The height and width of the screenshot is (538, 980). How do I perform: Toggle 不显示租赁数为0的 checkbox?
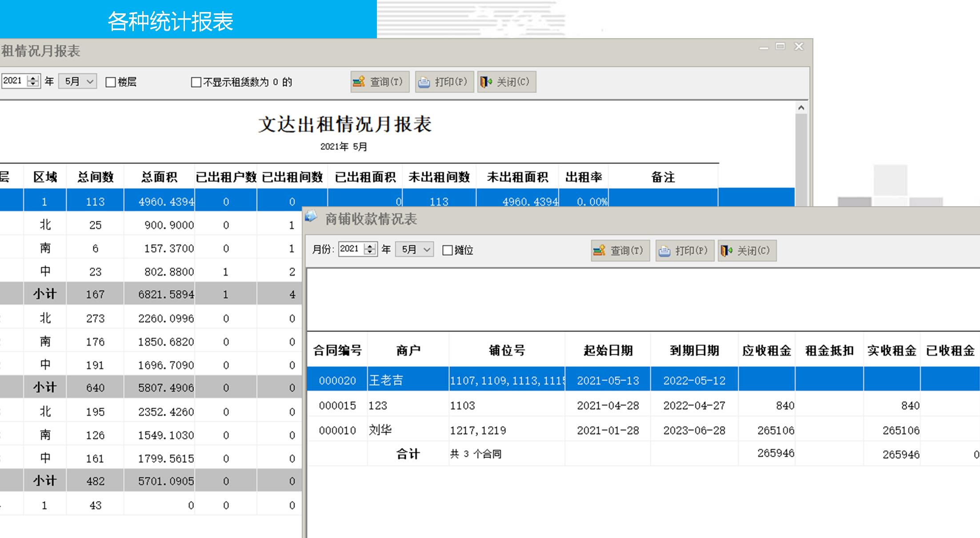pyautogui.click(x=196, y=82)
